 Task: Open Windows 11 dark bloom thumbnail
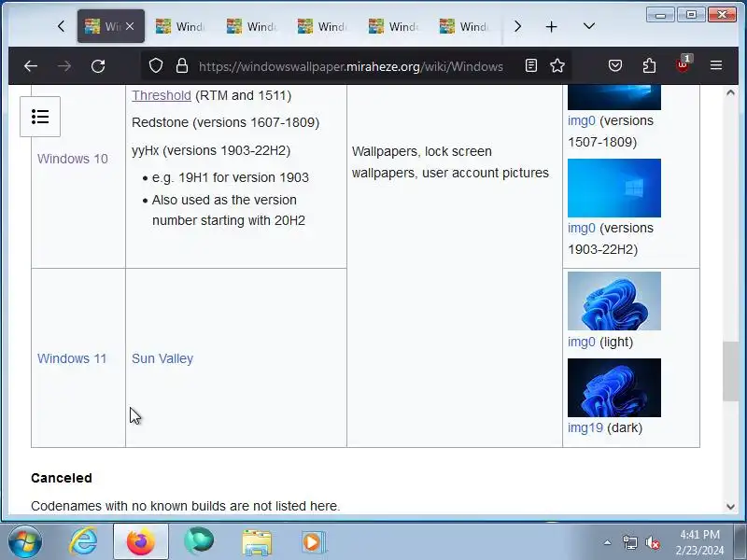[614, 387]
